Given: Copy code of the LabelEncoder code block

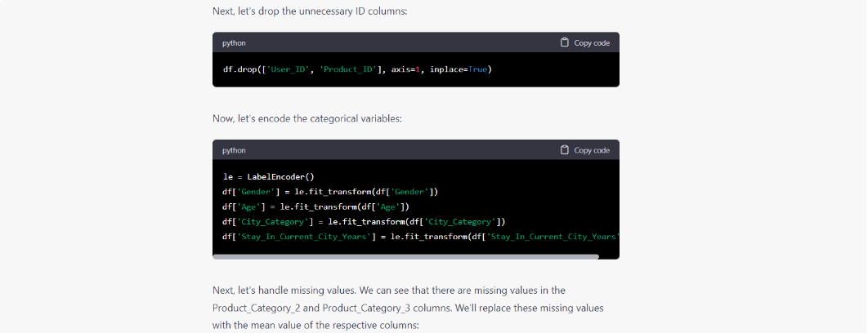Looking at the screenshot, I should pyautogui.click(x=584, y=150).
